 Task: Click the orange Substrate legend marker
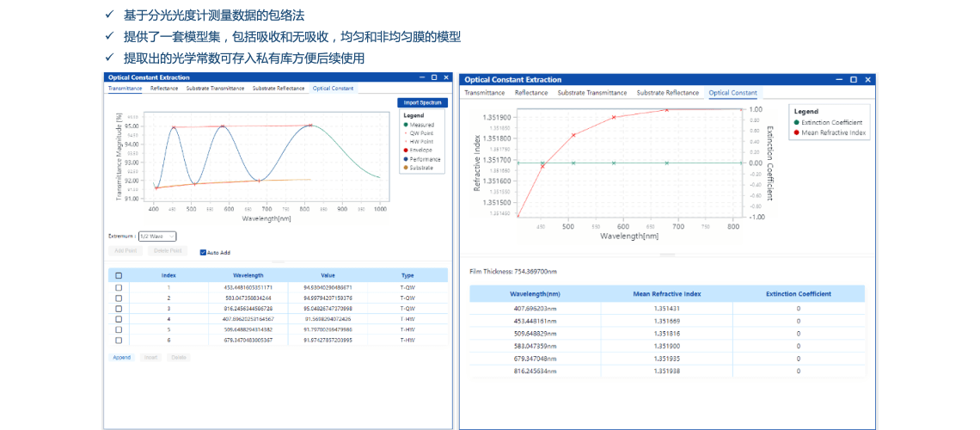coord(405,169)
